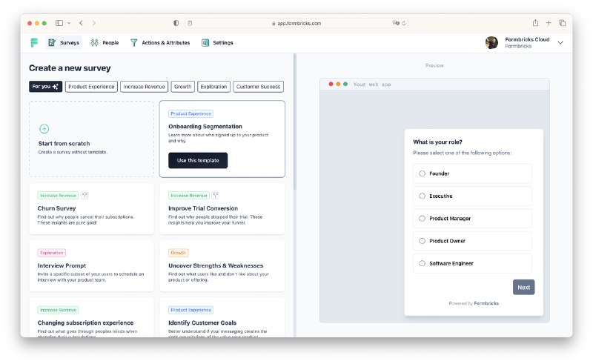
Task: Click the translate icon in address bar
Action: pos(396,23)
